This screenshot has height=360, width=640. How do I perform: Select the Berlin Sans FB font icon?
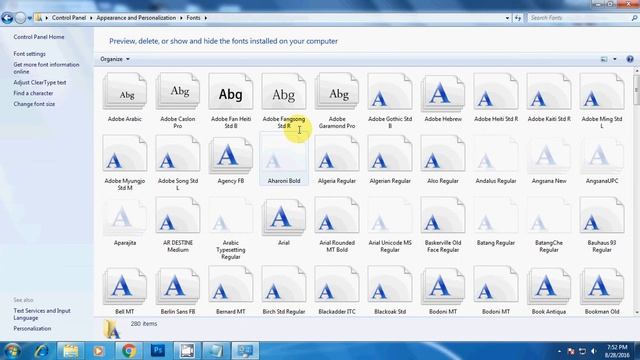[x=178, y=285]
